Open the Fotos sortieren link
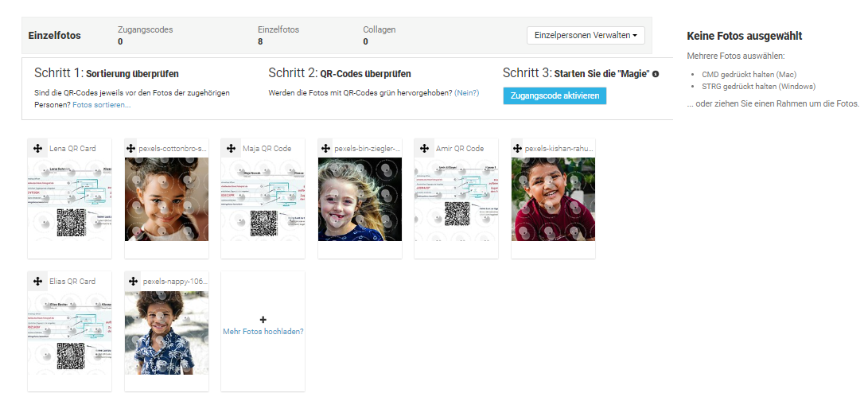Viewport: 868px width, 393px height. coord(101,105)
